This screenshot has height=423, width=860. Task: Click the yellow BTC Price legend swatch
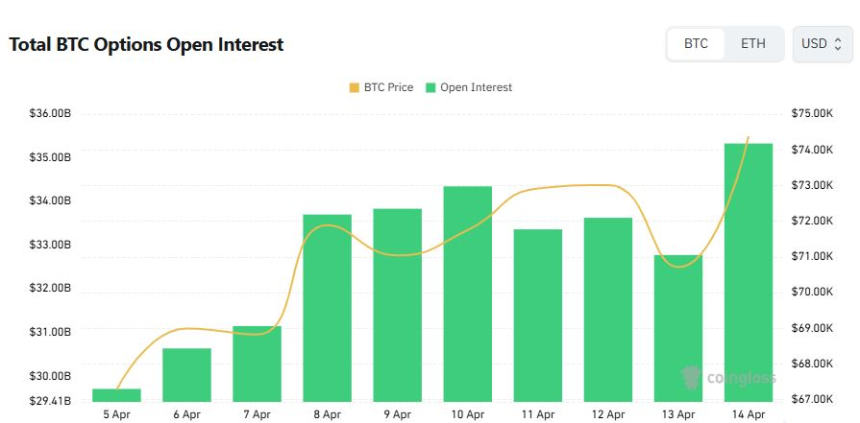coord(354,88)
